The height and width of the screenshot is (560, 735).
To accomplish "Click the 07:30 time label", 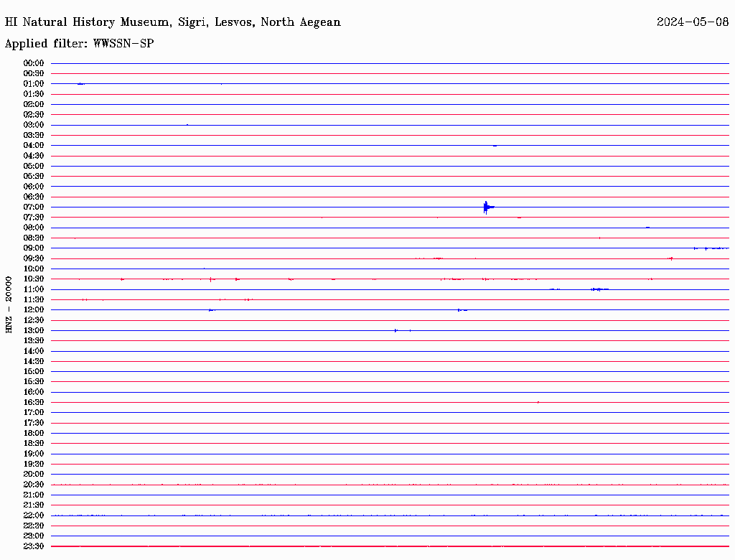I will point(34,218).
